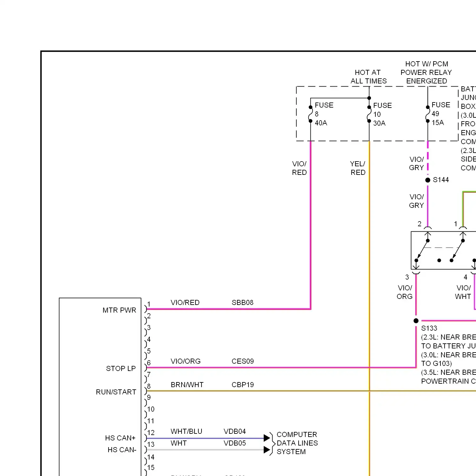
Task: Select the WHT/BLU wire label at pin 12
Action: tap(186, 431)
